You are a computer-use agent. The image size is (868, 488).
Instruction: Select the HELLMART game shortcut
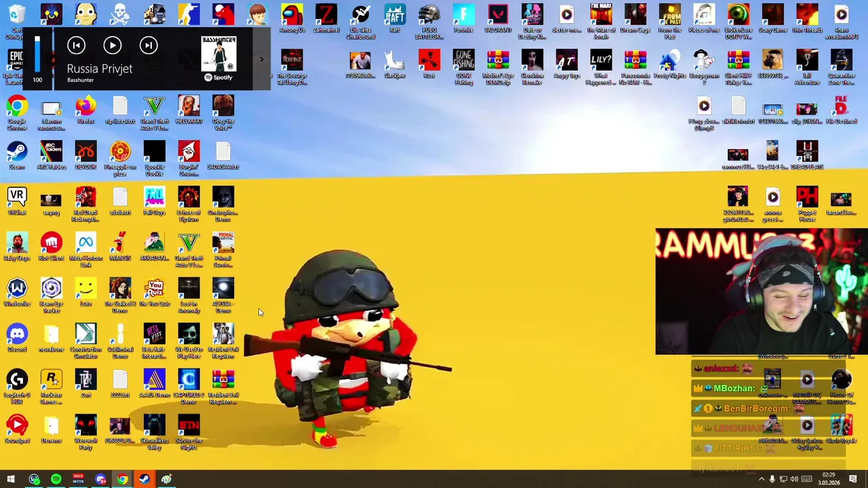point(189,111)
